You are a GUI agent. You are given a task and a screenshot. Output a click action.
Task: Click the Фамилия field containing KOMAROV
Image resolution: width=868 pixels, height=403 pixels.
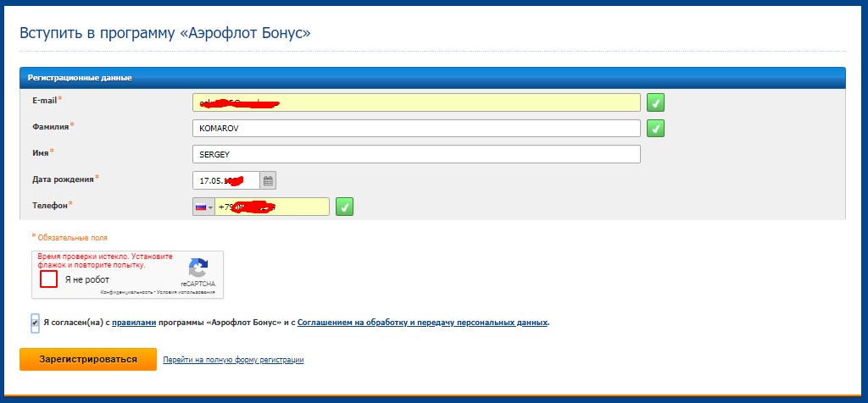pos(415,129)
